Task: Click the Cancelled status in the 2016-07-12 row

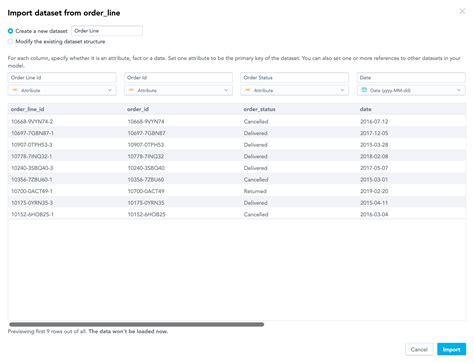Action: pos(256,121)
